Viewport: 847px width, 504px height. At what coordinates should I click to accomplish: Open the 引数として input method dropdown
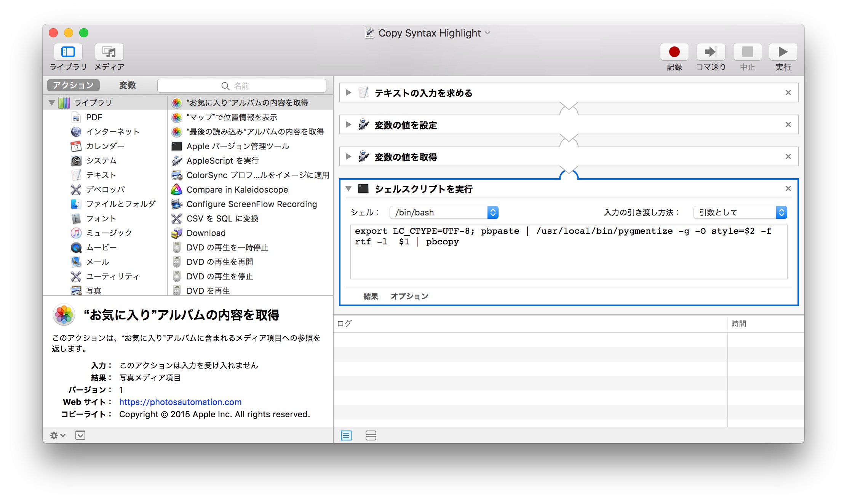pyautogui.click(x=740, y=212)
